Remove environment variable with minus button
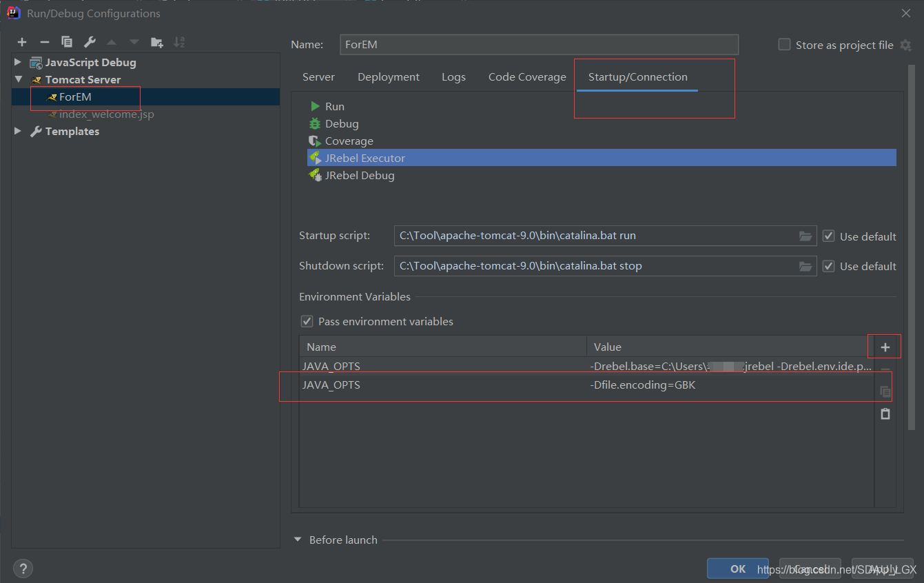924x583 pixels. click(885, 370)
